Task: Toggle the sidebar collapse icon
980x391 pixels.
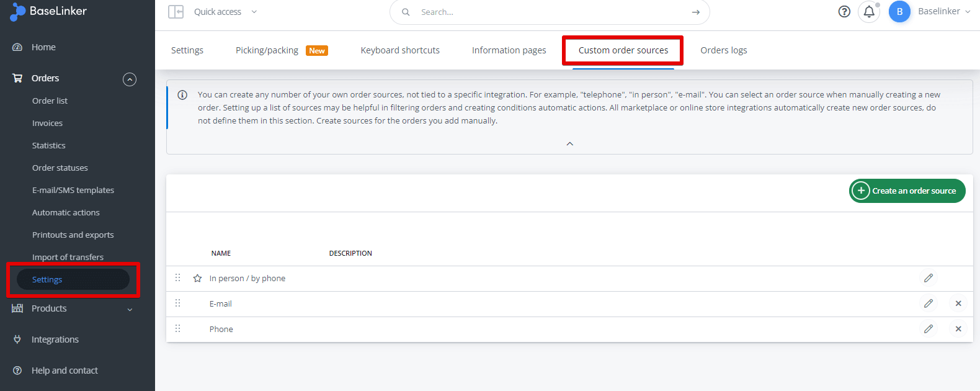Action: (176, 12)
